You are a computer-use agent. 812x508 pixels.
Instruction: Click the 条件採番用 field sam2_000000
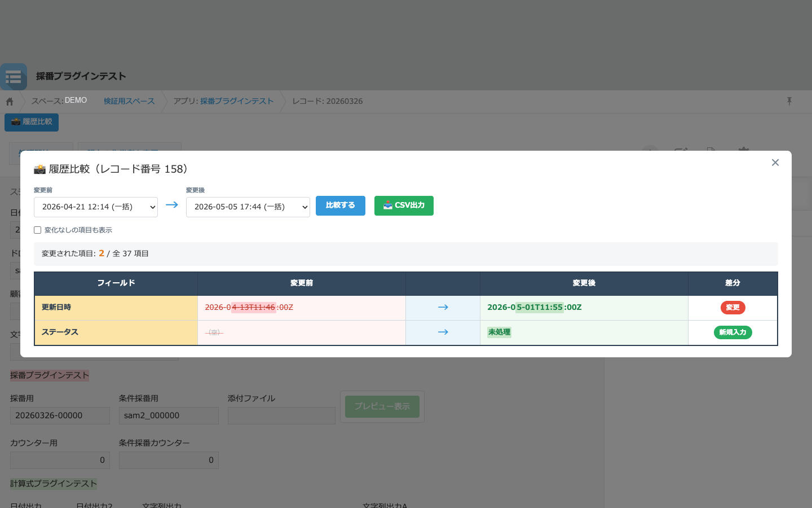click(x=169, y=416)
